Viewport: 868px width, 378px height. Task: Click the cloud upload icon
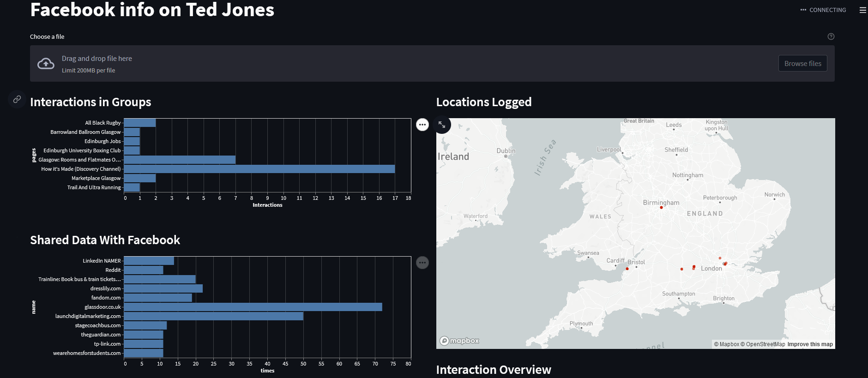coord(46,64)
